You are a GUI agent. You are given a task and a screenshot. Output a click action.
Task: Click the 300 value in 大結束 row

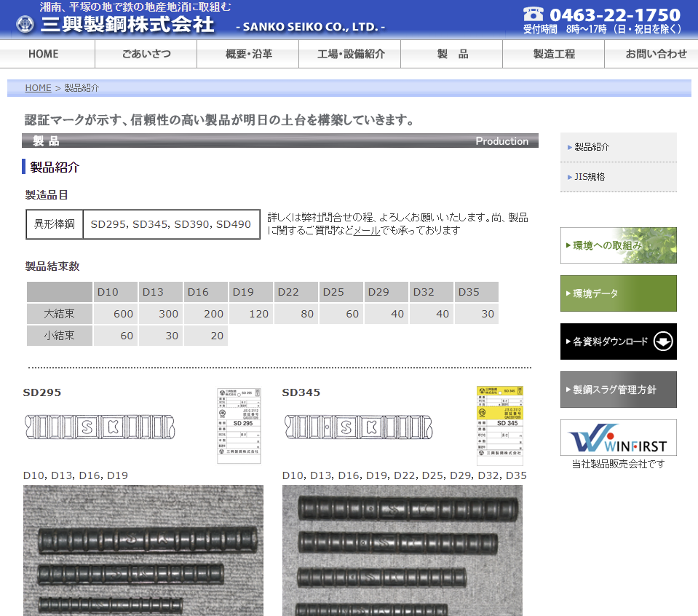160,314
